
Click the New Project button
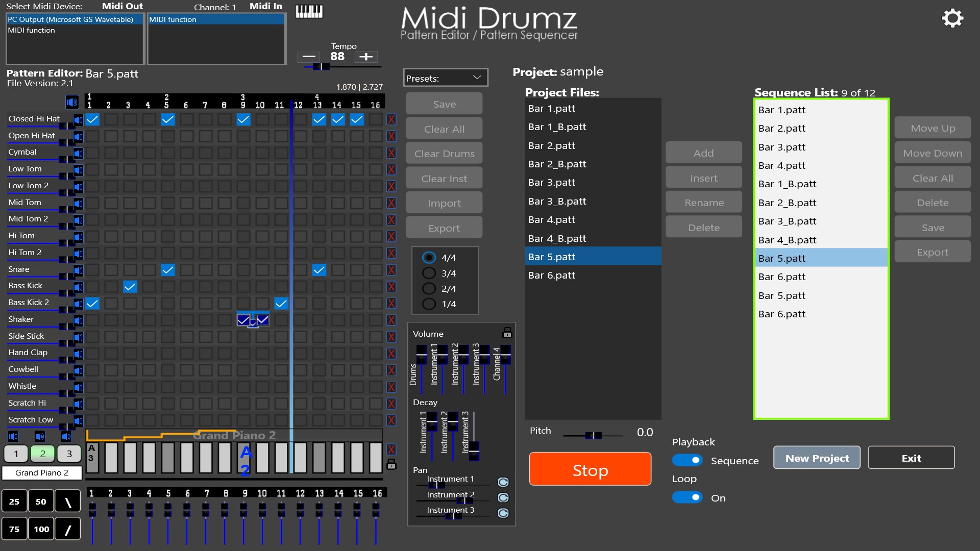tap(817, 458)
